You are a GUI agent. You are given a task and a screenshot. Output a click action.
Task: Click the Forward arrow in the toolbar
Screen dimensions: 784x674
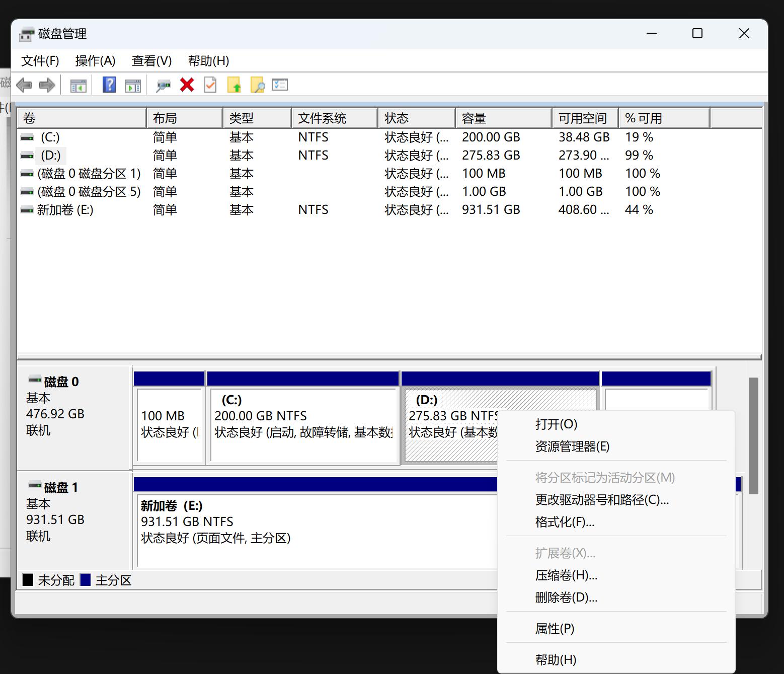coord(47,85)
